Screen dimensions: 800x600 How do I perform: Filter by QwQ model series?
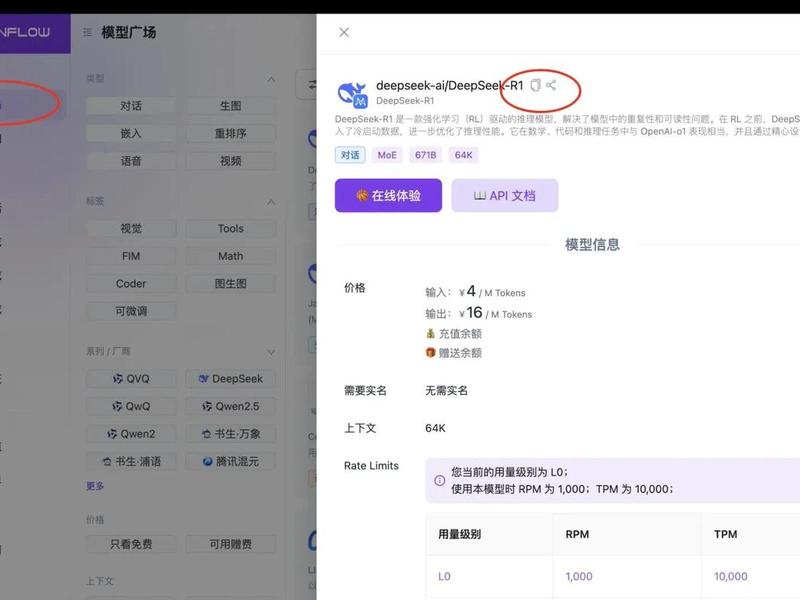131,407
